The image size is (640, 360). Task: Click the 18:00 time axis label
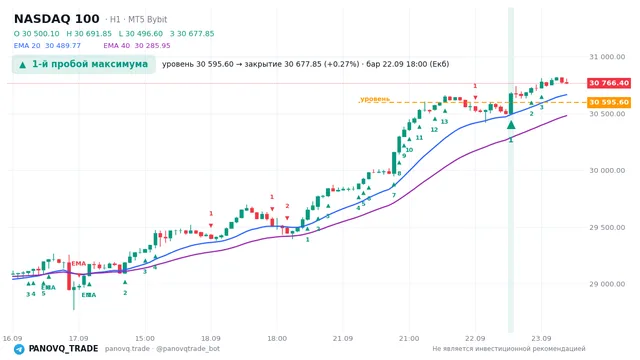pos(277,338)
